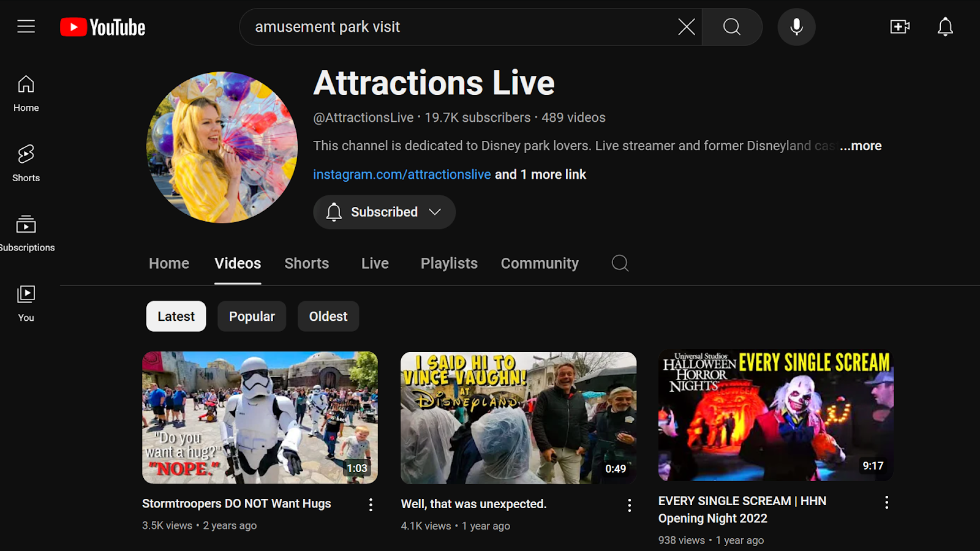The width and height of the screenshot is (980, 551).
Task: Go to Shorts in sidebar
Action: click(26, 162)
